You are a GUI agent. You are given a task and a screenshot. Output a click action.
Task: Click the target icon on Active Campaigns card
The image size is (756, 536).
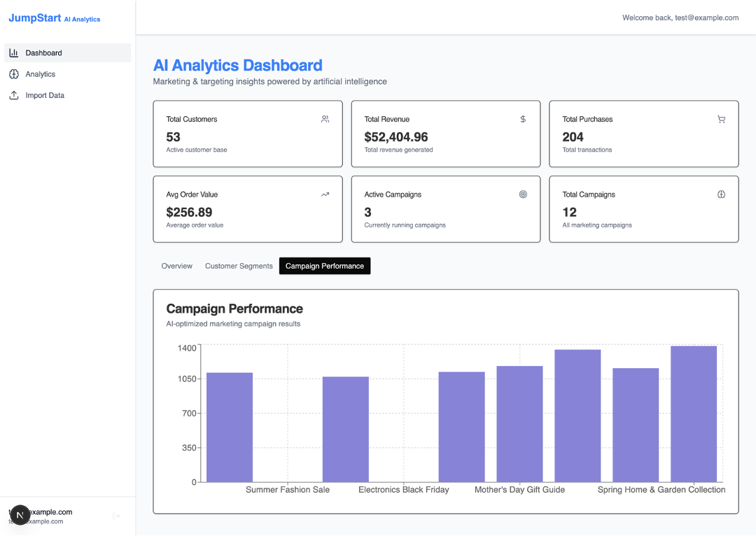523,195
